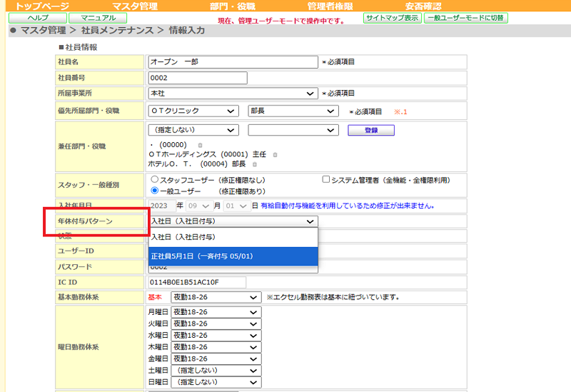The image size is (571, 392).
Task: Open 水曜日 work schedule dropdown
Action: tap(216, 336)
